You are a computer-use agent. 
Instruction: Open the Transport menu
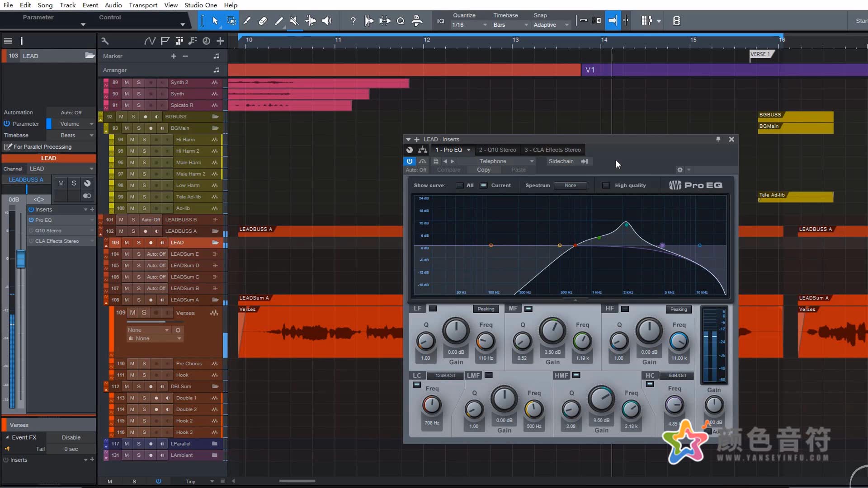tap(143, 5)
